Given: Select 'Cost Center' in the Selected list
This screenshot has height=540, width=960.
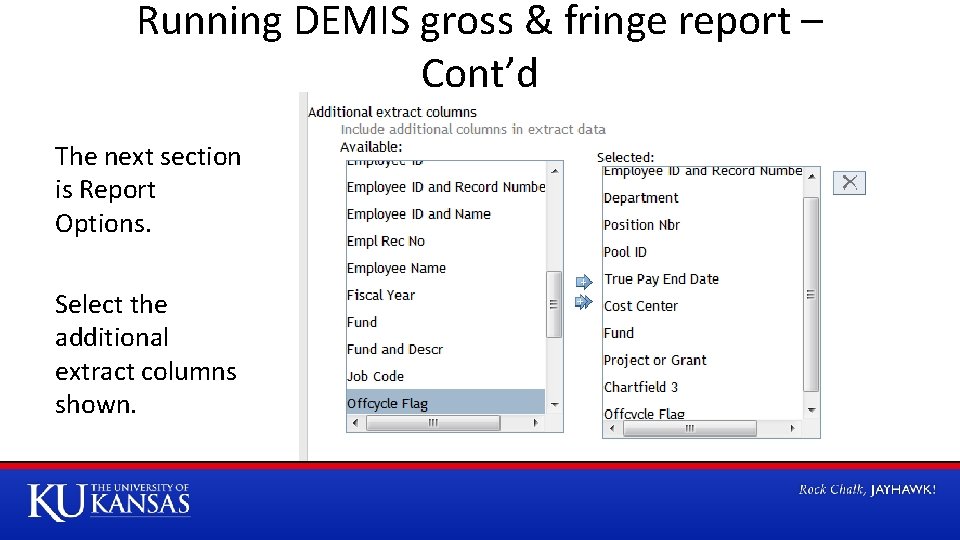Looking at the screenshot, I should pyautogui.click(x=703, y=306).
